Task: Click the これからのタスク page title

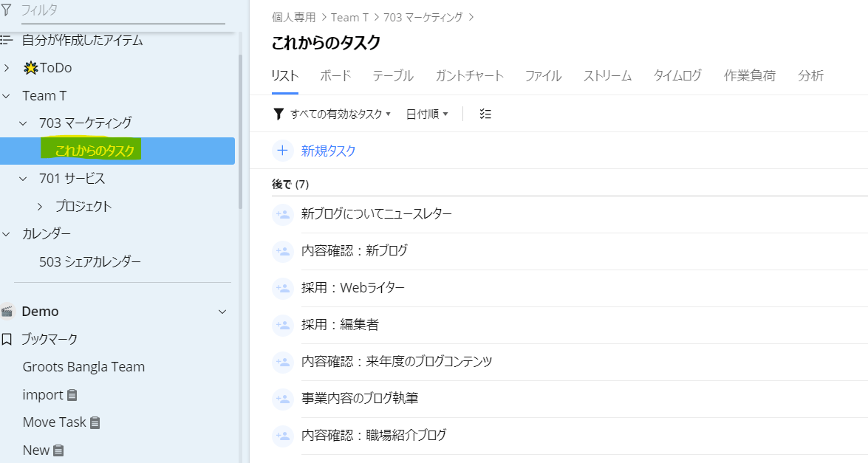Action: pyautogui.click(x=326, y=43)
